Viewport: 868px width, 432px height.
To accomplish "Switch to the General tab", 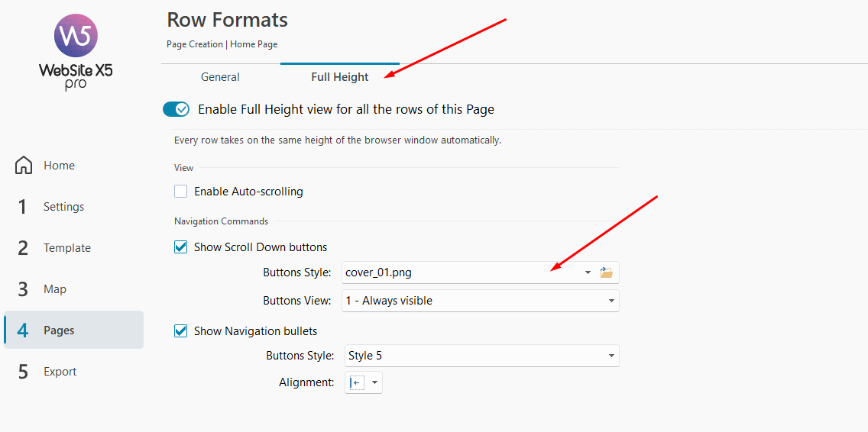I will pyautogui.click(x=220, y=77).
